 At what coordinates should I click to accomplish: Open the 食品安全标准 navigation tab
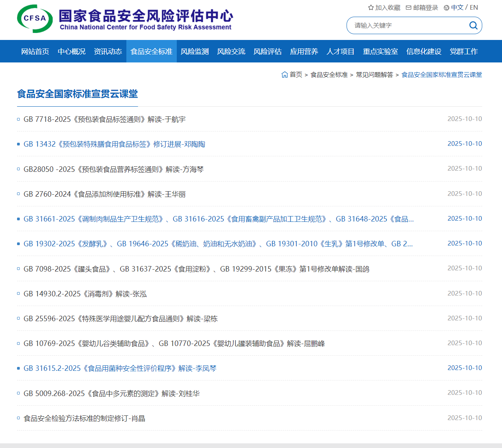click(151, 52)
